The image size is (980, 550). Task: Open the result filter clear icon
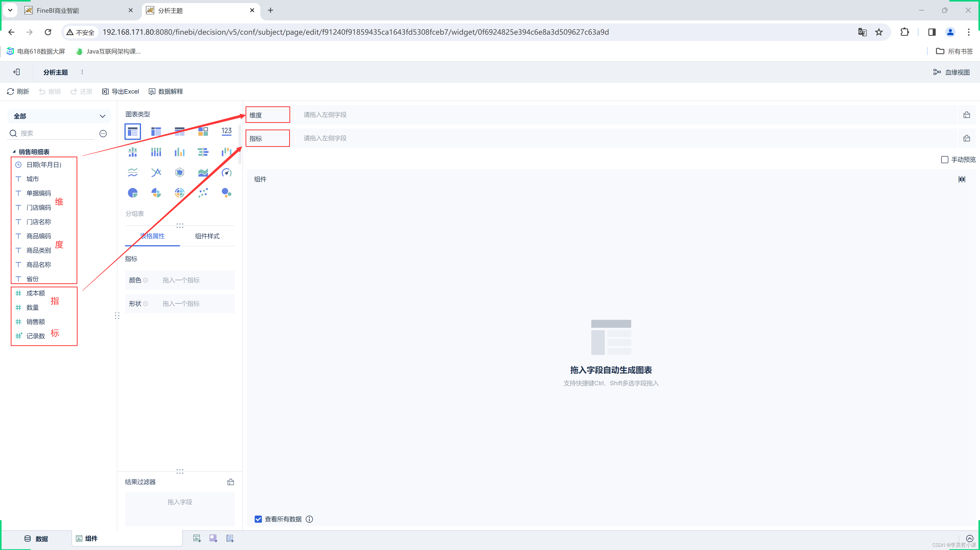click(230, 482)
